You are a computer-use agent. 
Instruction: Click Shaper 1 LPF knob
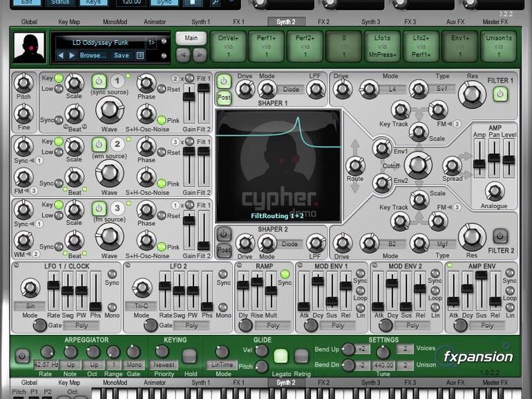point(316,90)
